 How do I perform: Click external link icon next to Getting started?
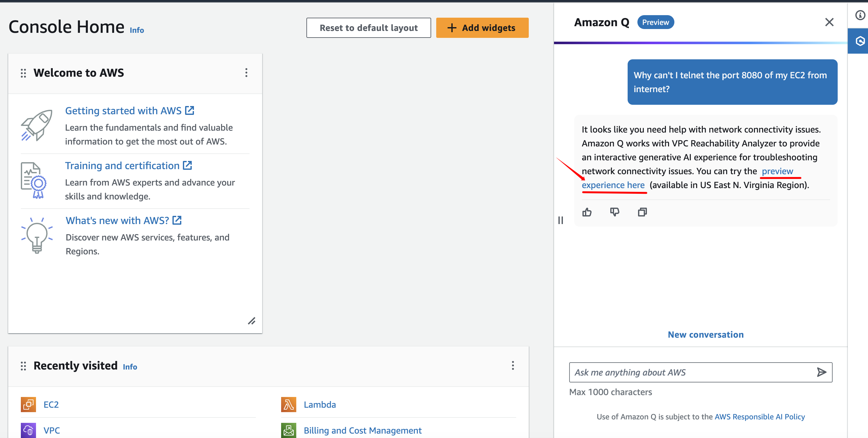(190, 110)
